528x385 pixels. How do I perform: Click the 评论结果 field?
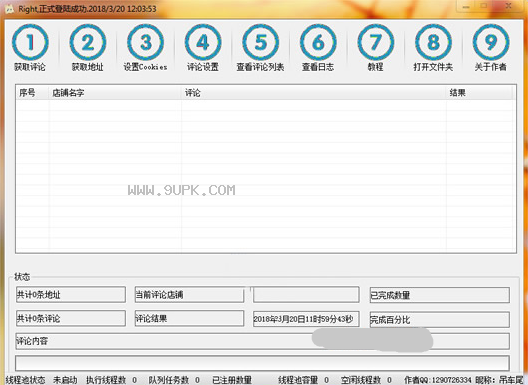point(190,318)
